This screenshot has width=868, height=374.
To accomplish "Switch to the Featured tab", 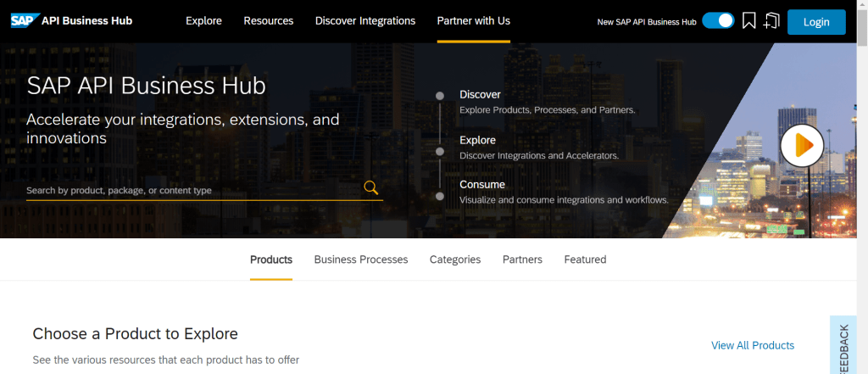I will [x=585, y=260].
